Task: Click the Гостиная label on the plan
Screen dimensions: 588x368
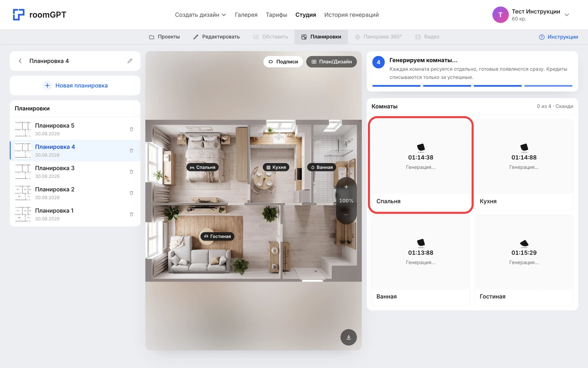Action: (217, 236)
